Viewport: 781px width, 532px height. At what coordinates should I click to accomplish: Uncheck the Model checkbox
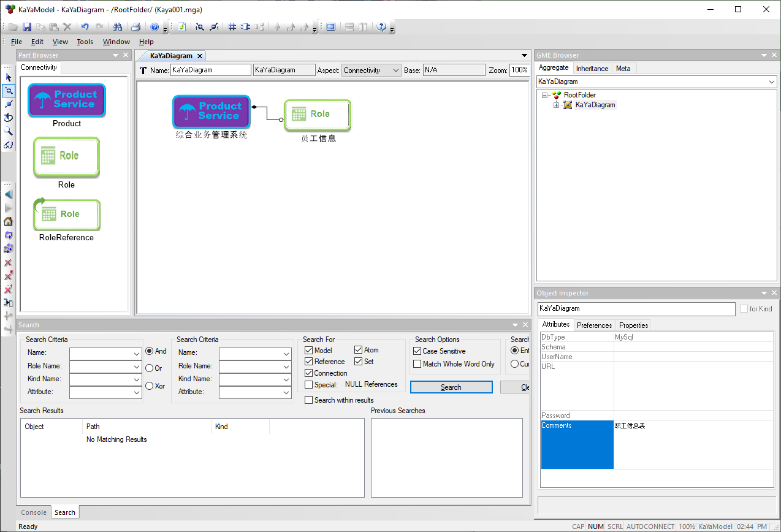coord(309,350)
